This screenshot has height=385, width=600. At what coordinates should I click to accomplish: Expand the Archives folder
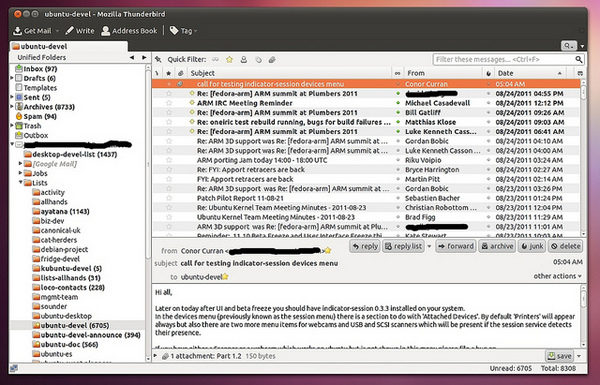(x=12, y=107)
